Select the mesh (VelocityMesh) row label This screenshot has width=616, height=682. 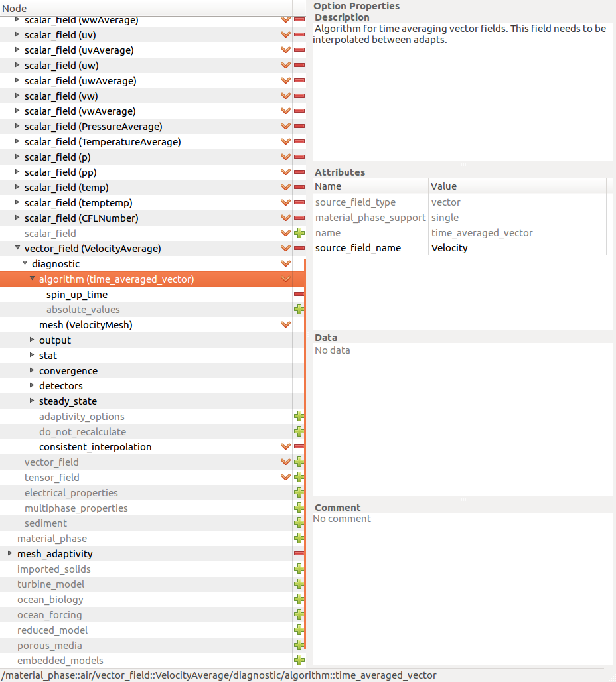click(86, 325)
